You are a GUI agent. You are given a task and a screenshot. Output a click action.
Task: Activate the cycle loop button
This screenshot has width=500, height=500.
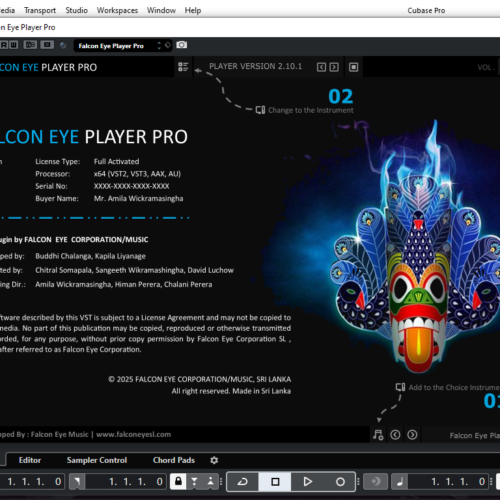tap(242, 482)
